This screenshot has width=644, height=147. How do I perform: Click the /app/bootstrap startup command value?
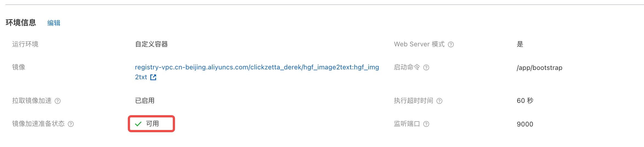click(x=539, y=68)
